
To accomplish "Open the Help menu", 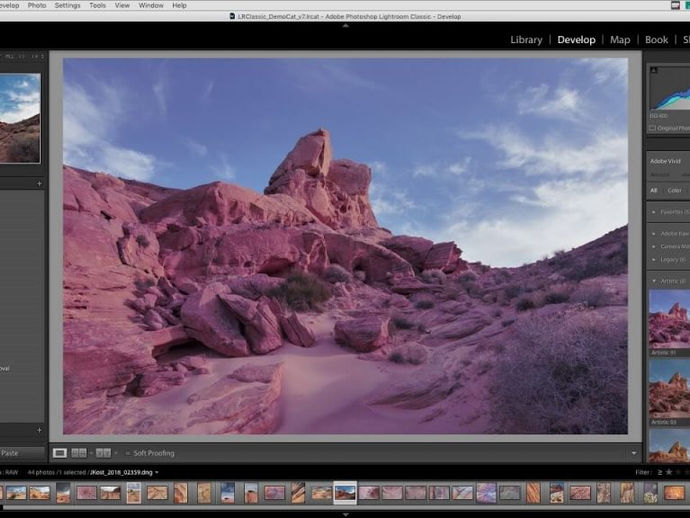I will [x=179, y=5].
